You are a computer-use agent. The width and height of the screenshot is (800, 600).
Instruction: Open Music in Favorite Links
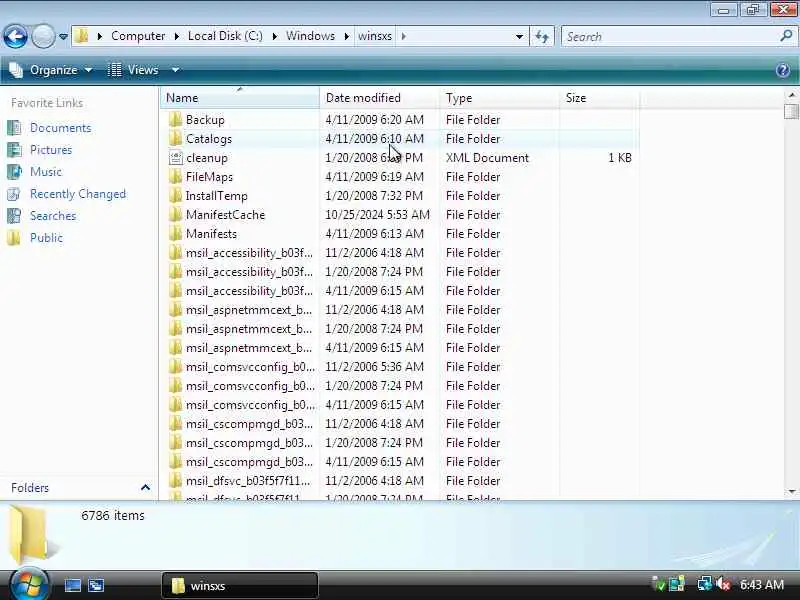tap(46, 171)
